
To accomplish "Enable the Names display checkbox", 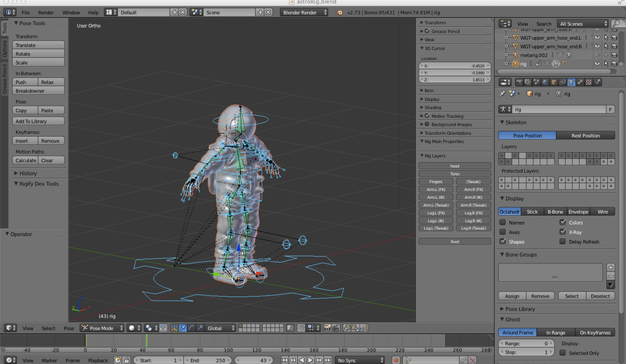I will (503, 223).
